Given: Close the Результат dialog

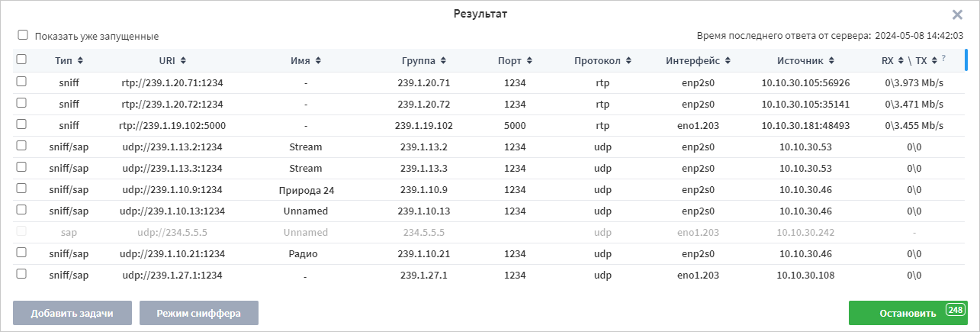Looking at the screenshot, I should tap(957, 15).
